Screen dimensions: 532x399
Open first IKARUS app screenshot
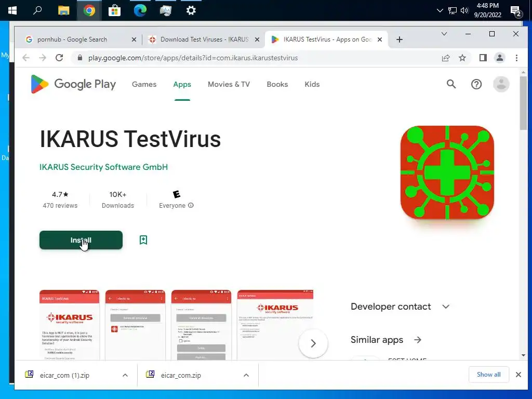[x=69, y=325]
